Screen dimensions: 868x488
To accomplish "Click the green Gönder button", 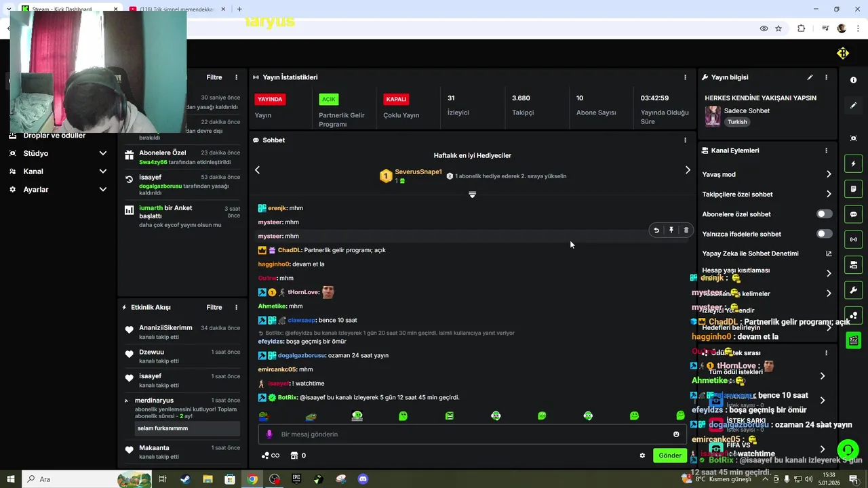I will point(670,455).
